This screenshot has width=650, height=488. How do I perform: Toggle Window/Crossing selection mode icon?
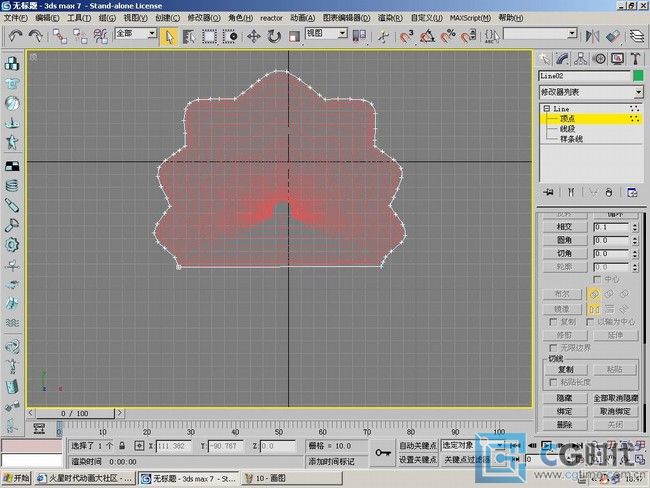point(230,36)
